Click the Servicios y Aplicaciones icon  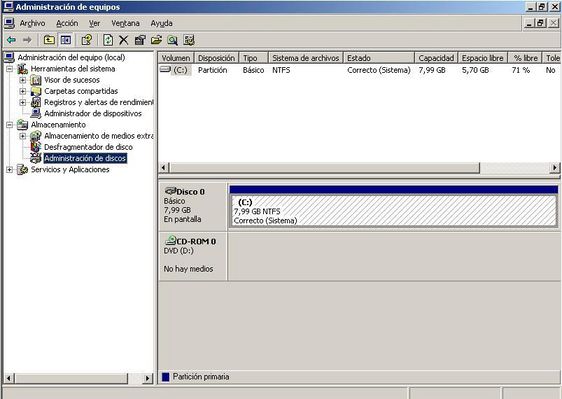(22, 169)
